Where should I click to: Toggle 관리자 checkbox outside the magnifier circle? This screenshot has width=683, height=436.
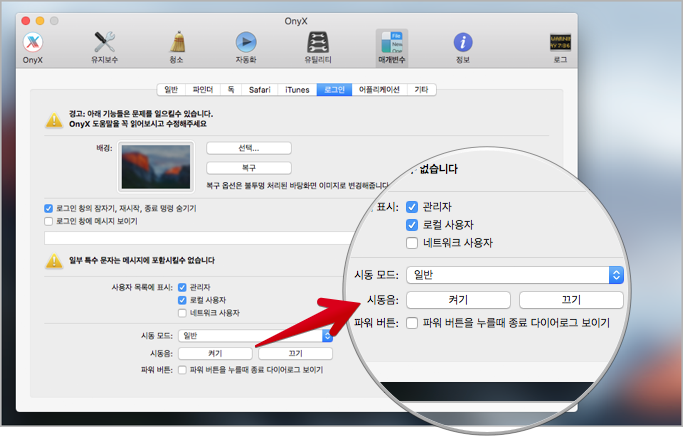point(182,287)
